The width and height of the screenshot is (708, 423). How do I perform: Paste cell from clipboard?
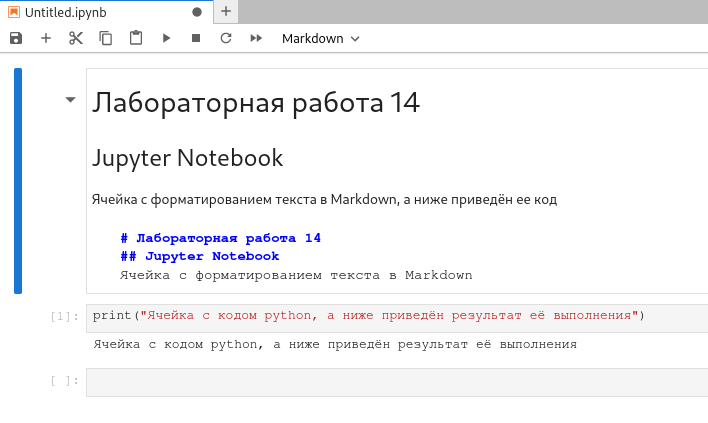point(136,38)
